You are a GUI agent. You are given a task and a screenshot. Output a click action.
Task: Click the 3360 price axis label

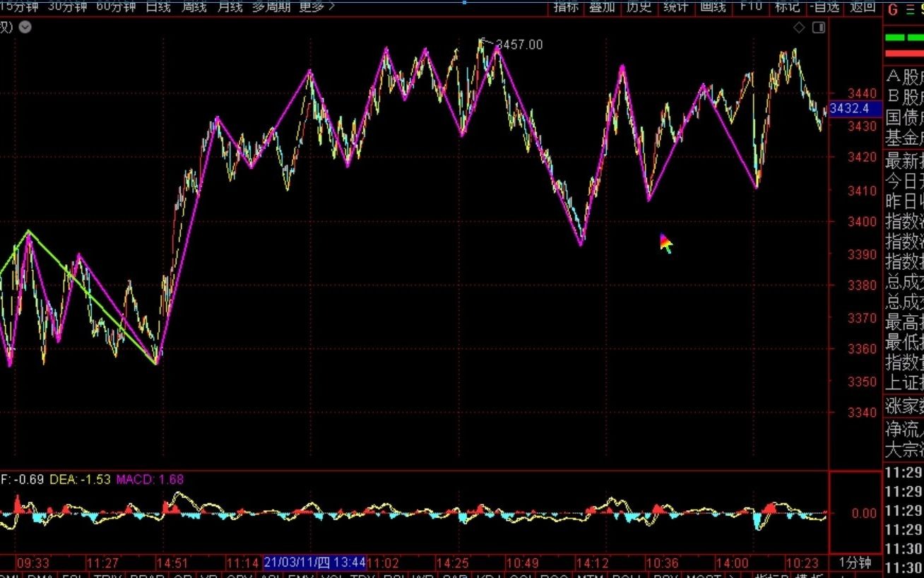coord(862,348)
